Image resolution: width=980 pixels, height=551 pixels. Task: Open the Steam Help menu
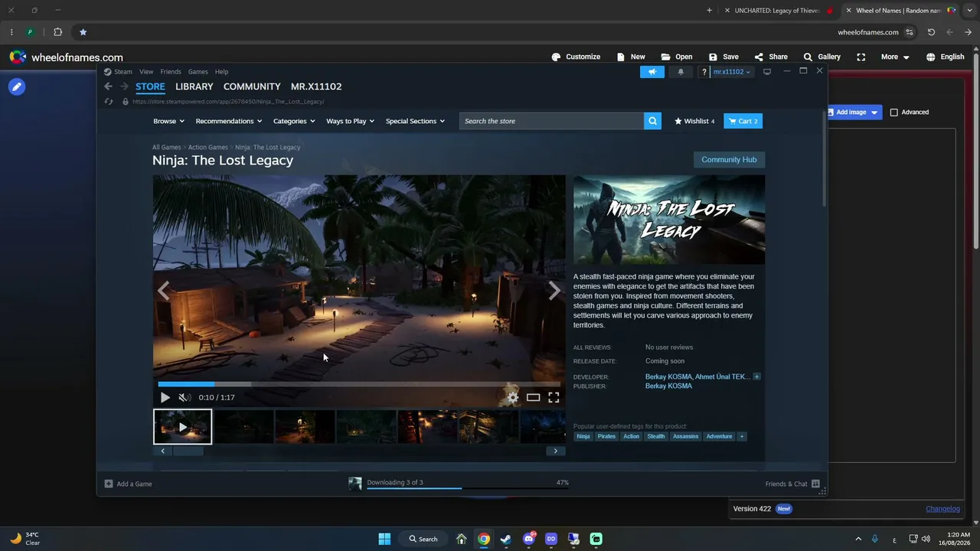pos(221,72)
